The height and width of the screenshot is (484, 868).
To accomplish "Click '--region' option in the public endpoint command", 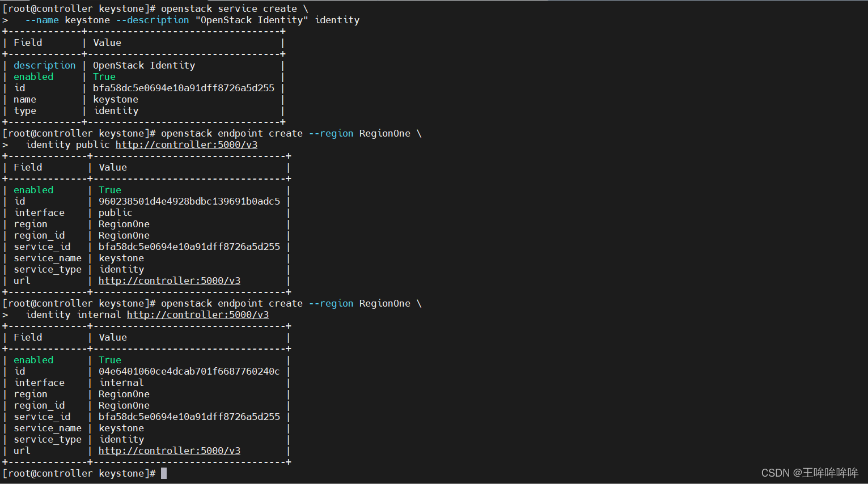I will (331, 133).
